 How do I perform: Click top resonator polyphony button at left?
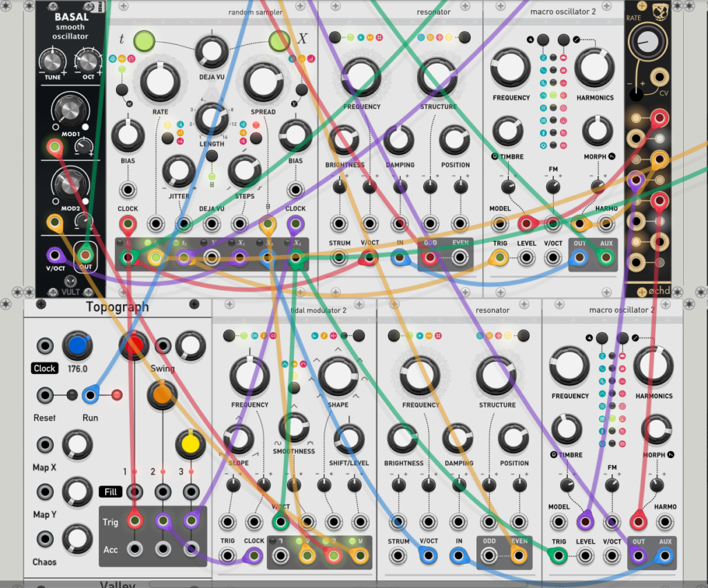[x=335, y=37]
